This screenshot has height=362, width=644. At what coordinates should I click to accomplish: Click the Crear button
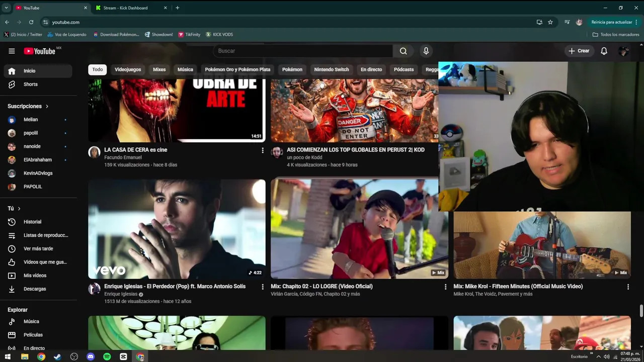click(x=579, y=51)
